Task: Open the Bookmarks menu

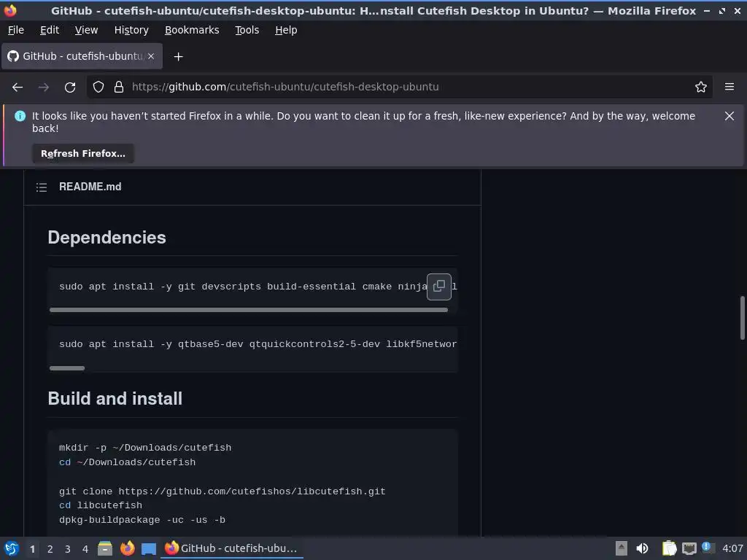Action: coord(192,30)
